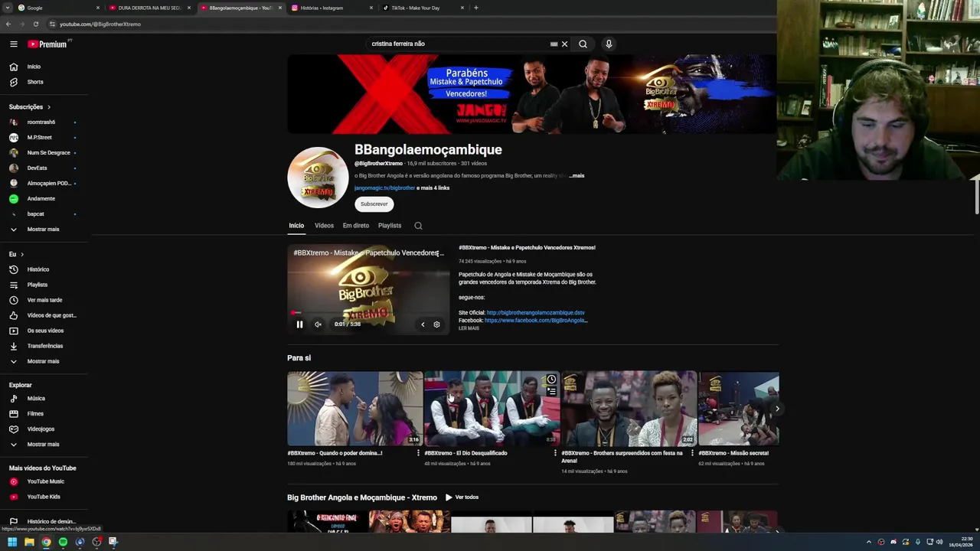Open the Facebook BigBroAngola link
The width and height of the screenshot is (980, 551).
pyautogui.click(x=536, y=321)
